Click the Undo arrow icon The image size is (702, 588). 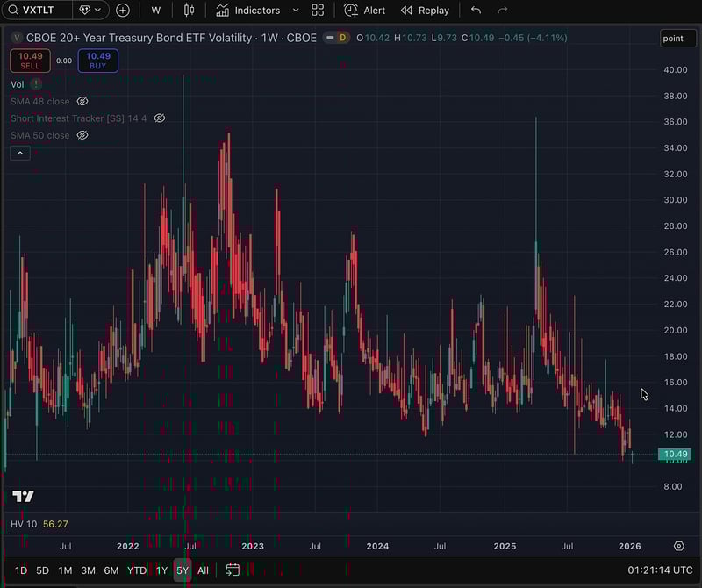(475, 10)
